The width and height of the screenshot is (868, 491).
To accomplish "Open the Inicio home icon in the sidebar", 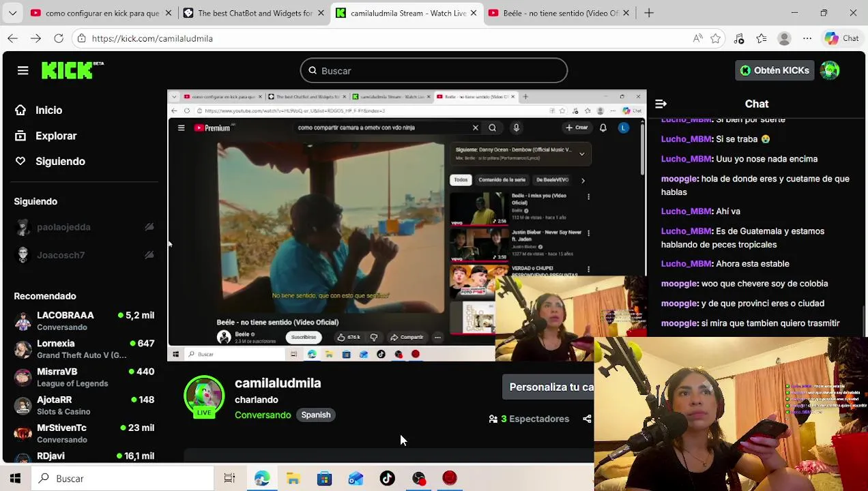I will pyautogui.click(x=20, y=110).
